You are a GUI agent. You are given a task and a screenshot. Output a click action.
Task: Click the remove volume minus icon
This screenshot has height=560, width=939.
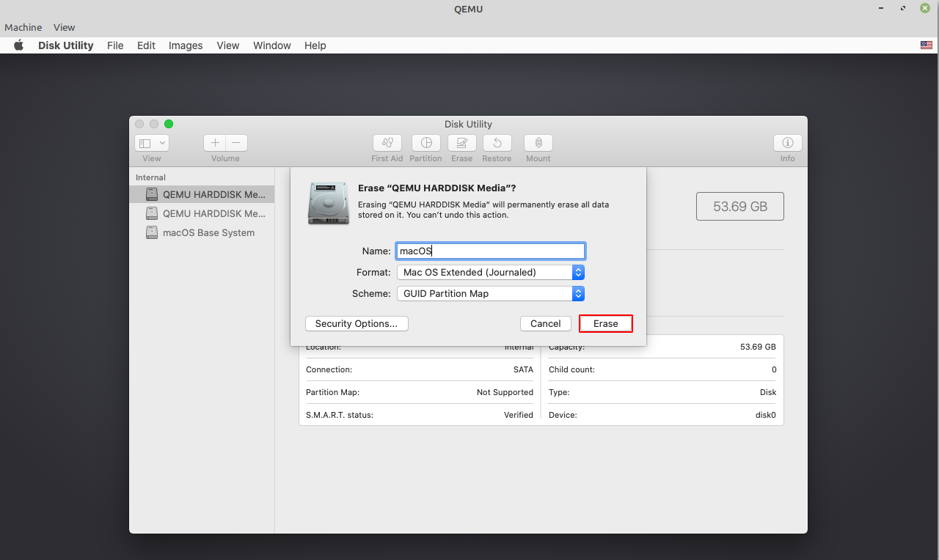(236, 143)
